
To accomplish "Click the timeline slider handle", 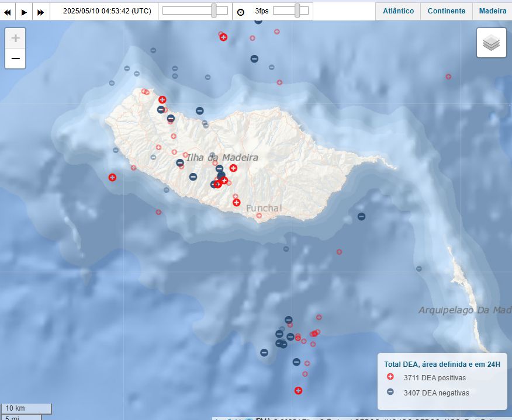I will 215,11.
